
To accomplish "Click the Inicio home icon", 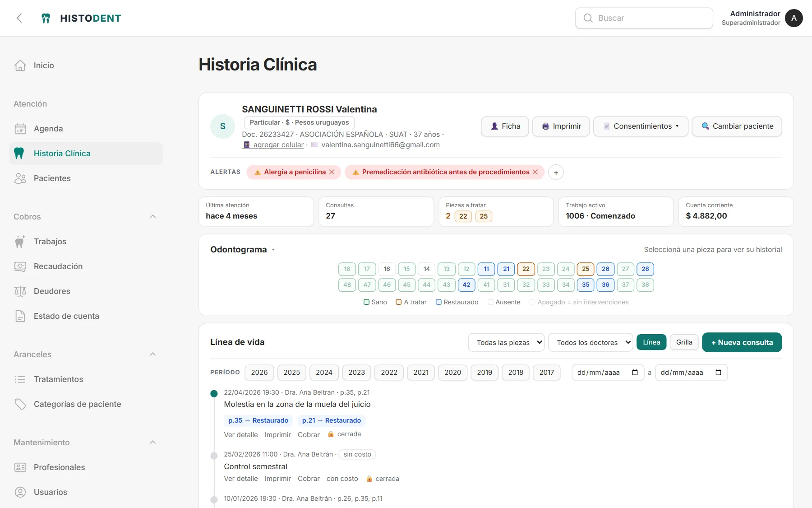I will coord(20,65).
